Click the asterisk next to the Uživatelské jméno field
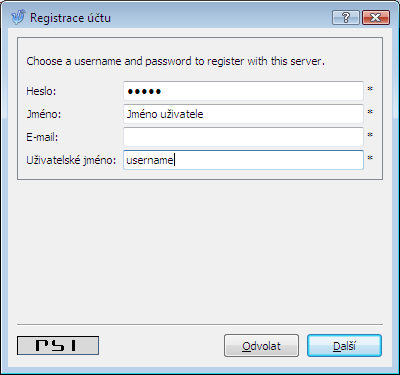This screenshot has height=375, width=400. (370, 158)
